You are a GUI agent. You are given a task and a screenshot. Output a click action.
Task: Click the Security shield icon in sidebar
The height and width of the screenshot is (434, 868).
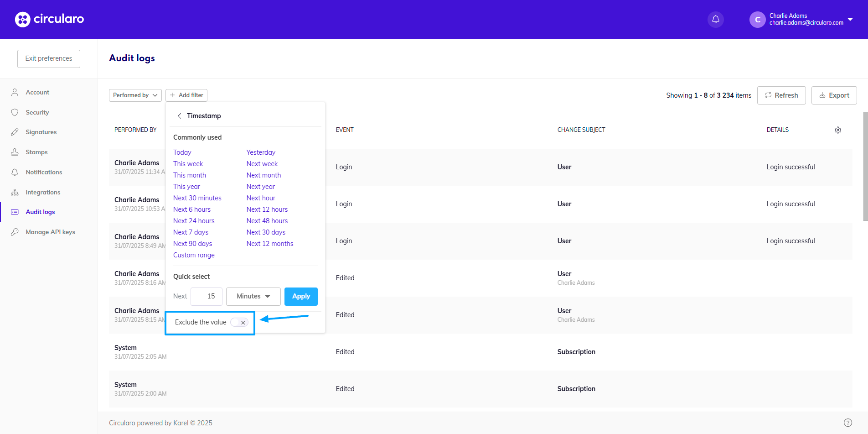tap(15, 112)
